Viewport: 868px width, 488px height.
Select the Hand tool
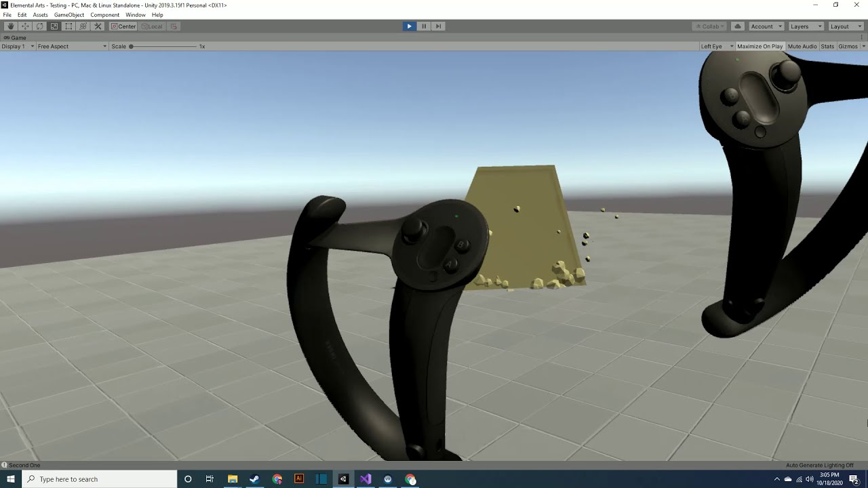[11, 26]
